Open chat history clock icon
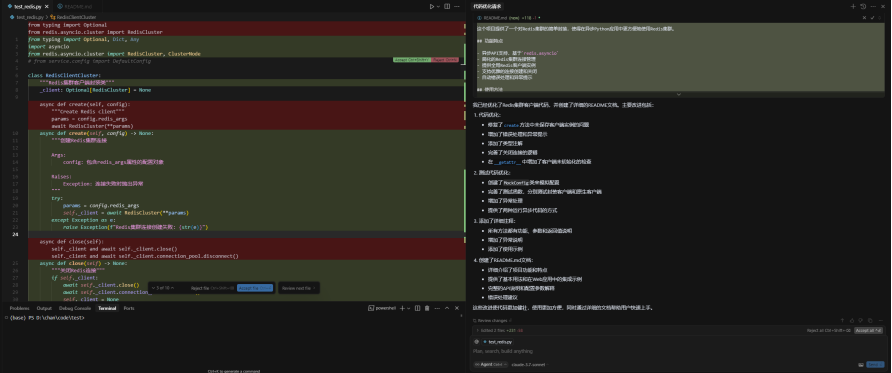Screen dimensions: 892x373 (x=863, y=6)
